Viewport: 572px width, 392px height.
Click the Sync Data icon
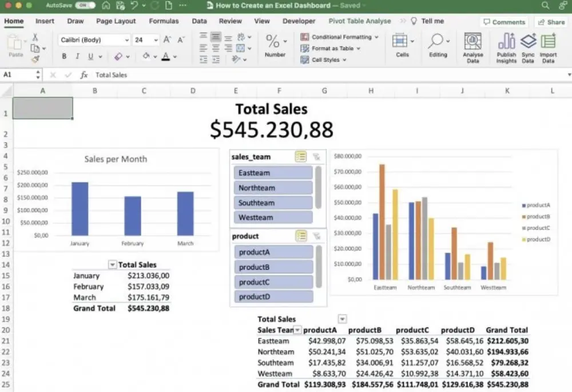click(x=528, y=47)
